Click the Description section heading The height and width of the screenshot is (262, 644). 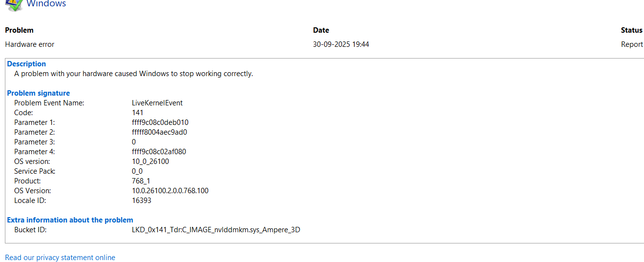coord(26,64)
